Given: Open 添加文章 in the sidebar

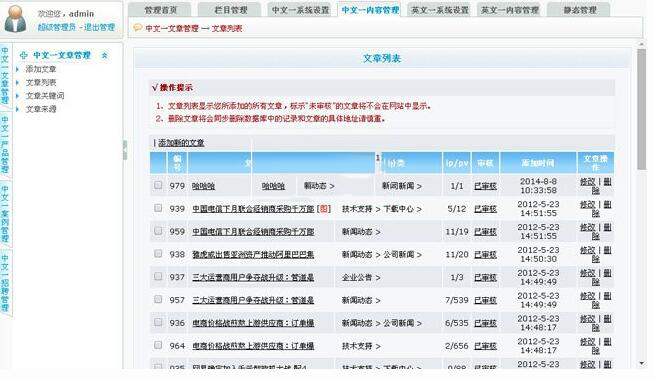Looking at the screenshot, I should point(41,69).
